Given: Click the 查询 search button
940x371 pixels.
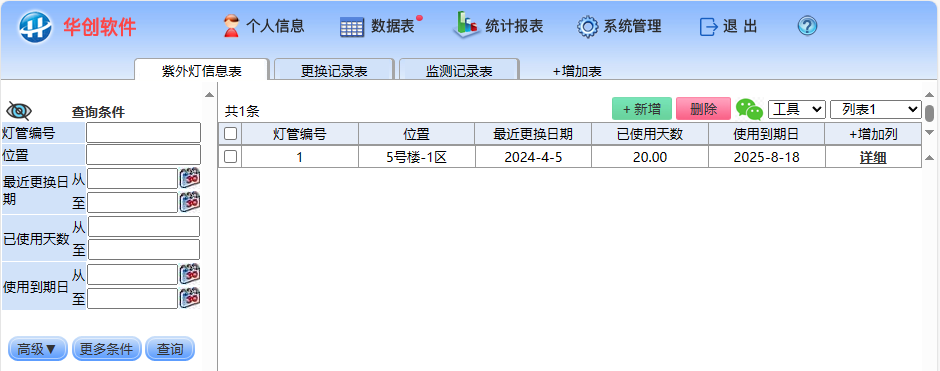Looking at the screenshot, I should click(170, 349).
